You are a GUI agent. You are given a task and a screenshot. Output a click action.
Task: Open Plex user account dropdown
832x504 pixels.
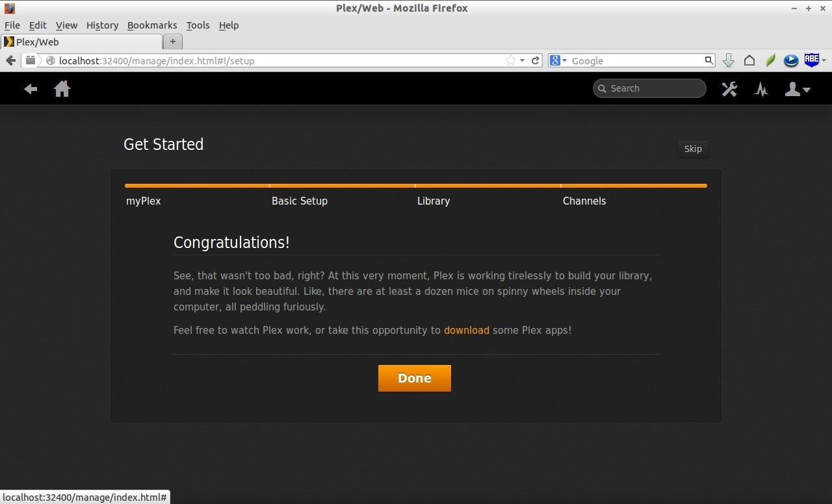[x=798, y=89]
